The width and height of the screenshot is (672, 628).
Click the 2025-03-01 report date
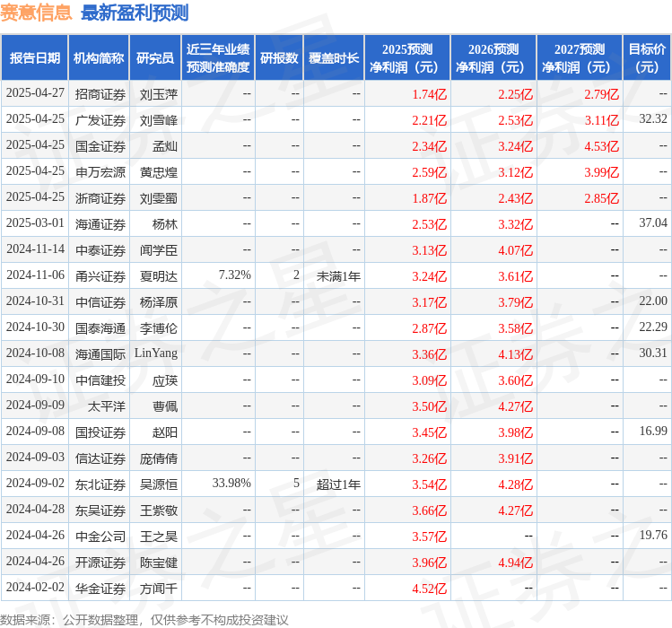coord(35,222)
